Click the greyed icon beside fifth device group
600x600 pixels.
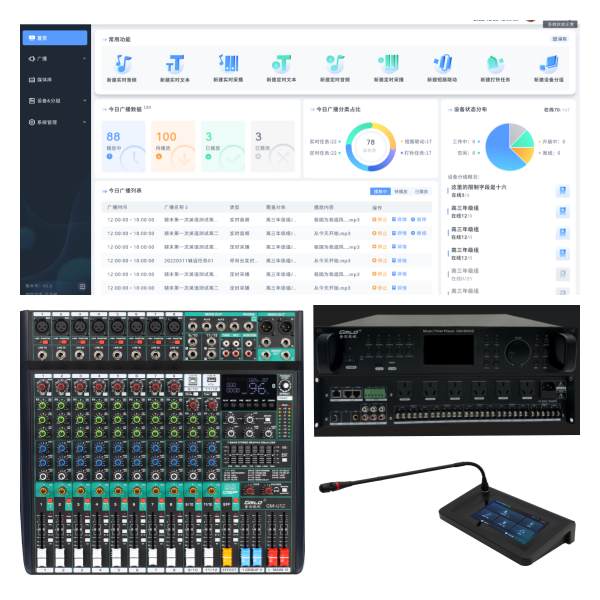[x=562, y=274]
